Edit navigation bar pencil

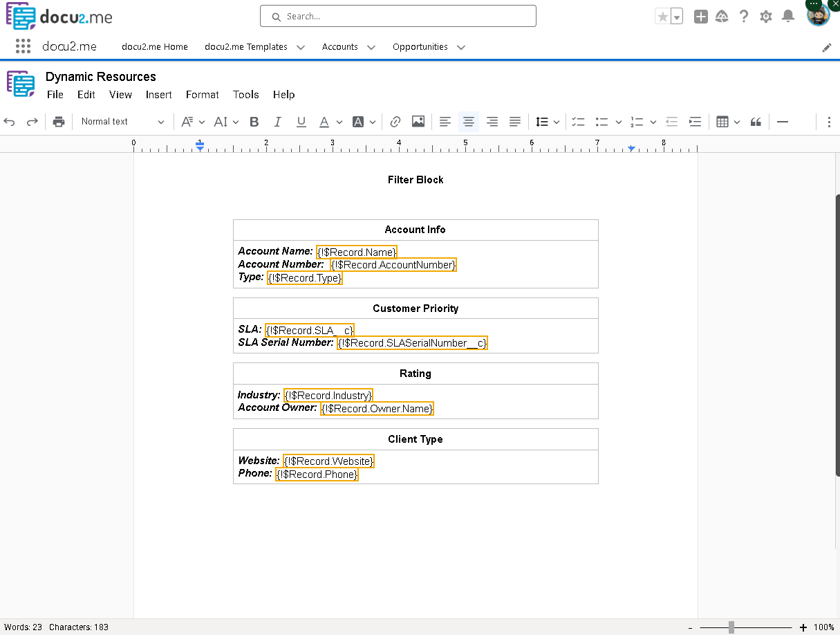click(827, 48)
